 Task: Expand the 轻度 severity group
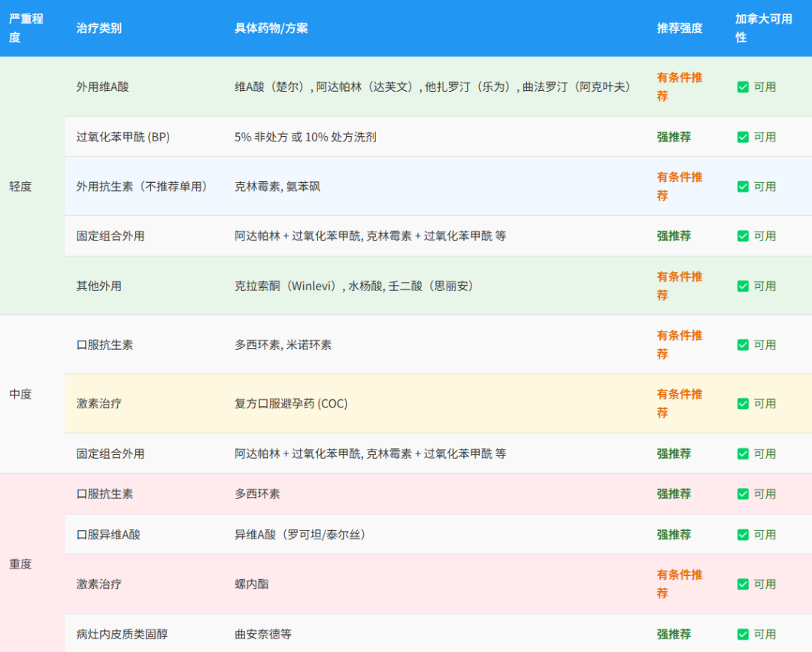(x=21, y=187)
